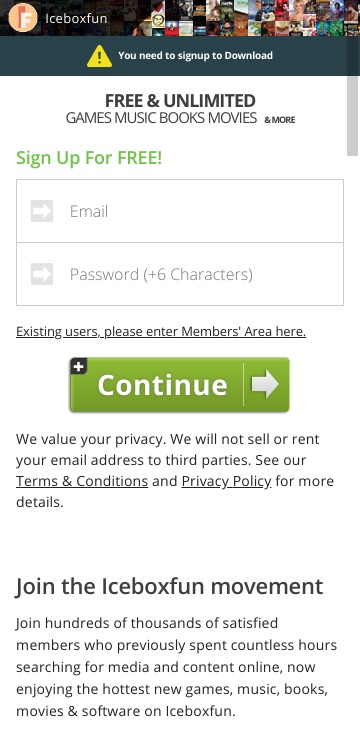Image resolution: width=360 pixels, height=740 pixels.
Task: Click the 'You need to signup' notice text
Action: (x=195, y=56)
